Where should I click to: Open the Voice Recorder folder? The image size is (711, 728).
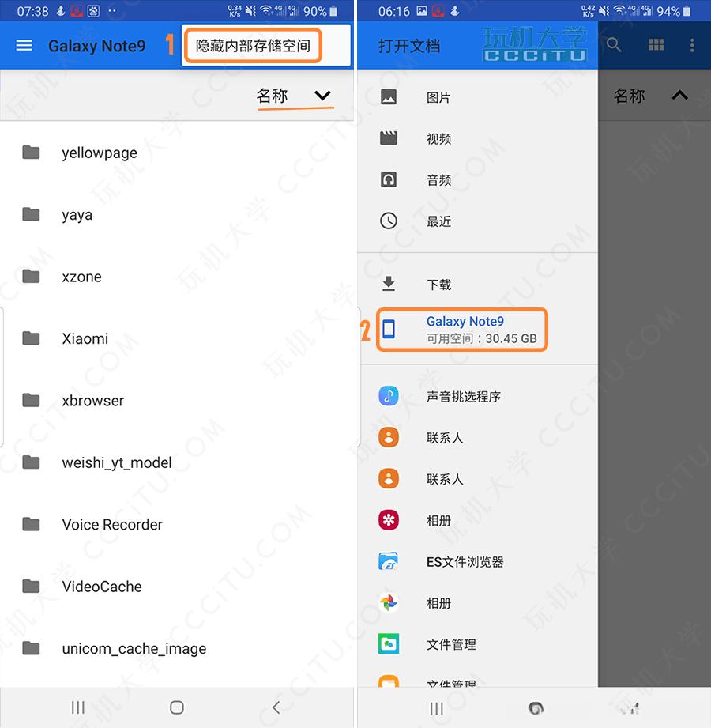[x=111, y=524]
